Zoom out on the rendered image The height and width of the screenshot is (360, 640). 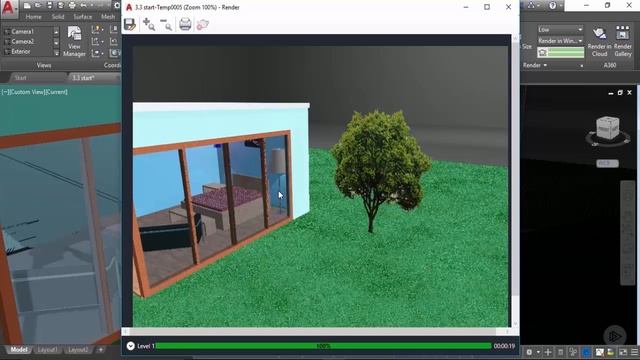click(x=166, y=24)
